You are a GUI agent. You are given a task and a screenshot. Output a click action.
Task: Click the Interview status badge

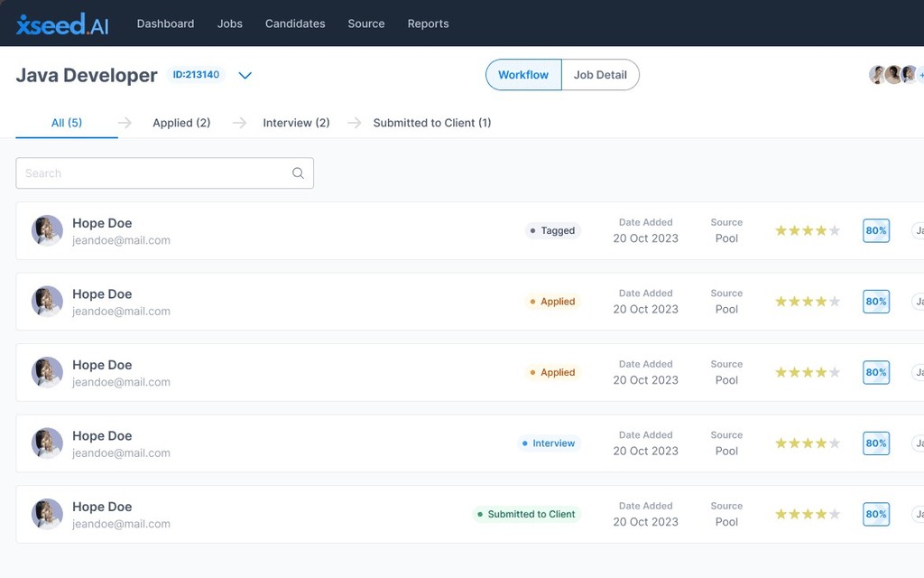tap(549, 443)
